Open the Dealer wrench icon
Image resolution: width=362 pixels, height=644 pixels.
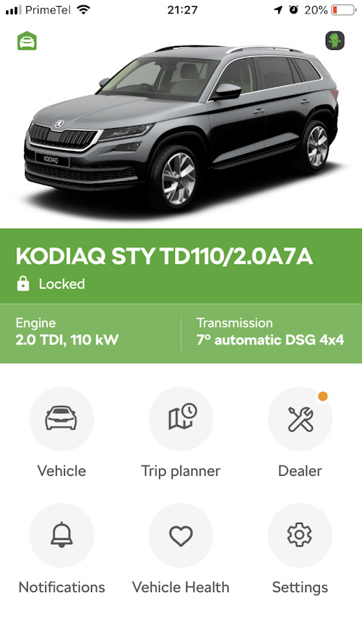click(300, 419)
